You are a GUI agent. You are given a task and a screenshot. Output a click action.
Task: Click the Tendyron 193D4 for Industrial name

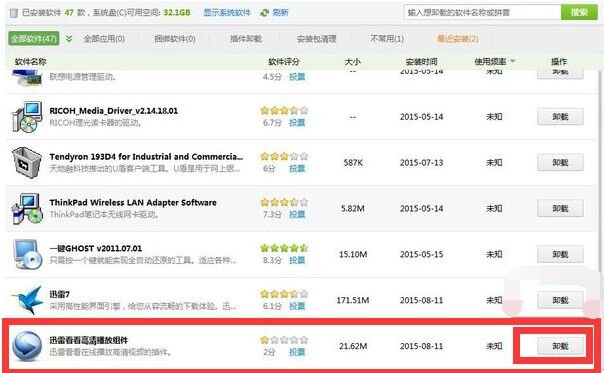tap(146, 157)
